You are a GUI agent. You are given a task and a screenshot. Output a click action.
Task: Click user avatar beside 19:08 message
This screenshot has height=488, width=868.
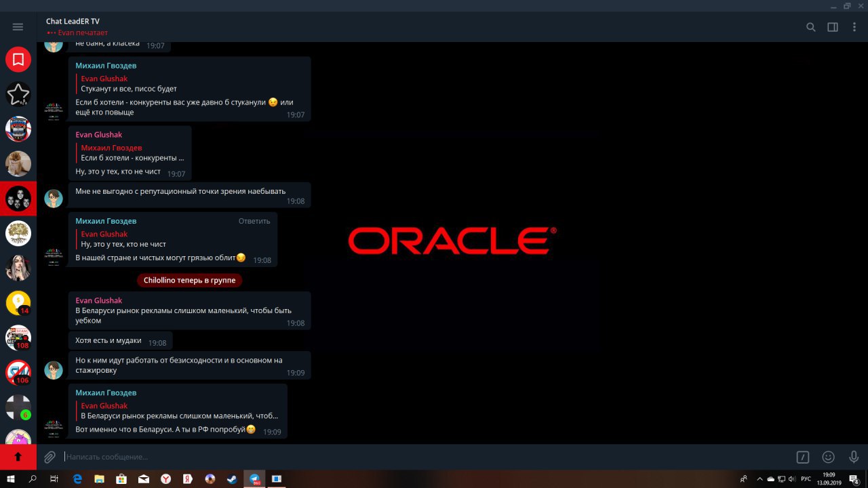[54, 199]
